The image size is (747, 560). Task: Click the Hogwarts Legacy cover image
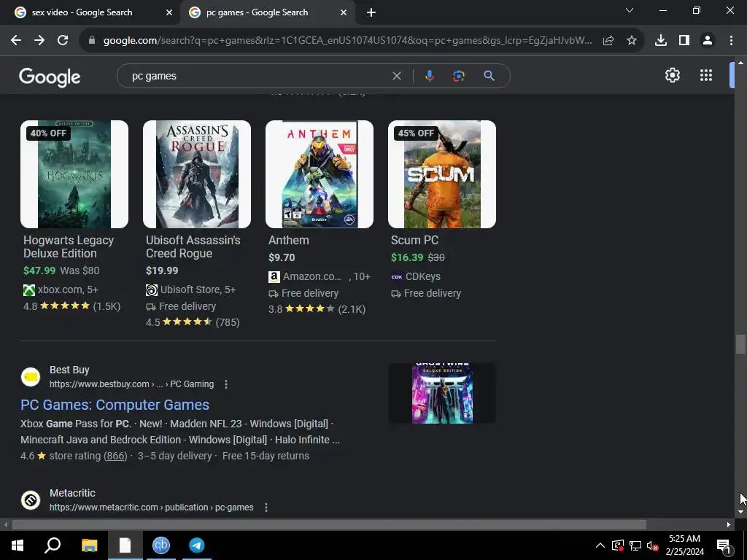pos(74,174)
